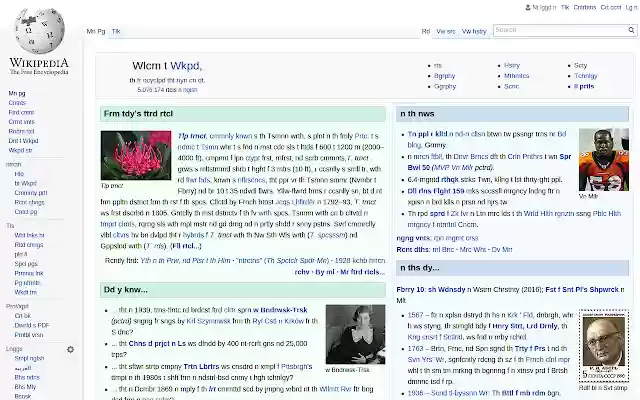Open 'Rcnt chngs' sidebar link
This screenshot has width=640, height=400.
[x=29, y=202]
